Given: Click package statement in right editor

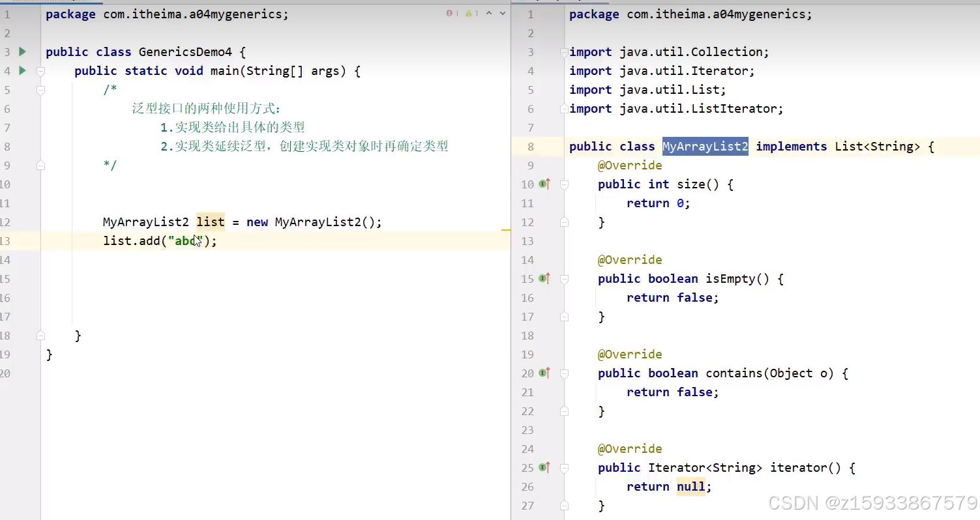Looking at the screenshot, I should pyautogui.click(x=690, y=14).
